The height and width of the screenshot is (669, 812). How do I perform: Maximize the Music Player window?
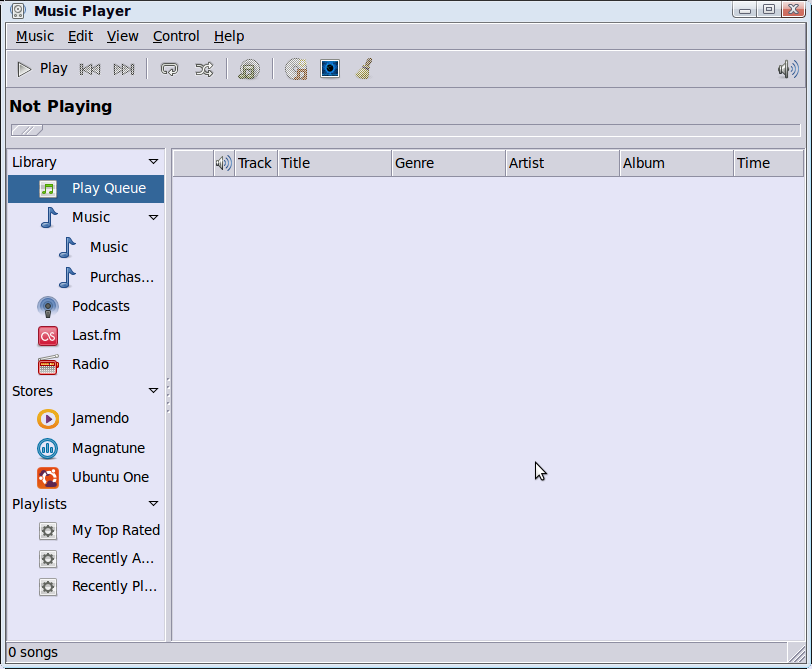point(769,9)
